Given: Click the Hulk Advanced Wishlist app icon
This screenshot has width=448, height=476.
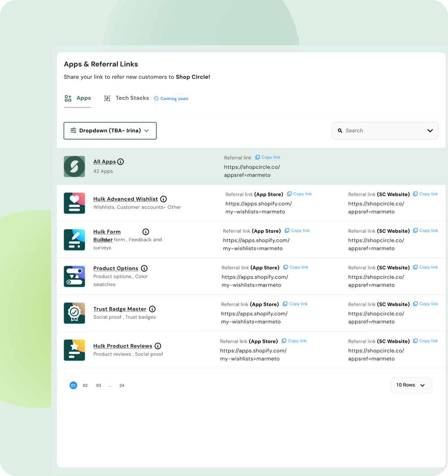Looking at the screenshot, I should pos(74,203).
